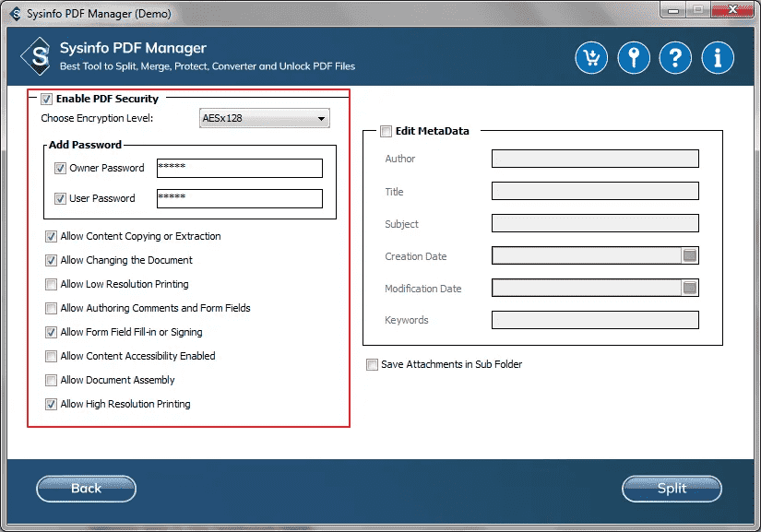The width and height of the screenshot is (761, 532).
Task: Click the key activation icon
Action: coord(634,58)
